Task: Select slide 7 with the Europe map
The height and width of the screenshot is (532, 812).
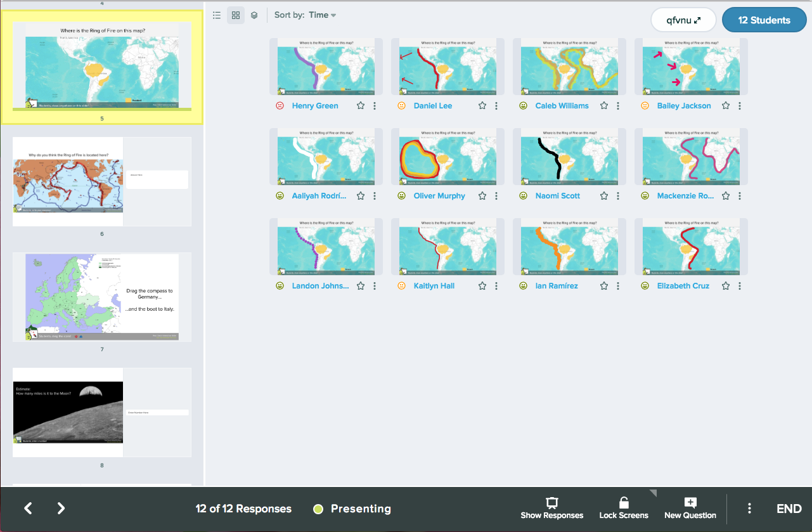Action: click(101, 296)
